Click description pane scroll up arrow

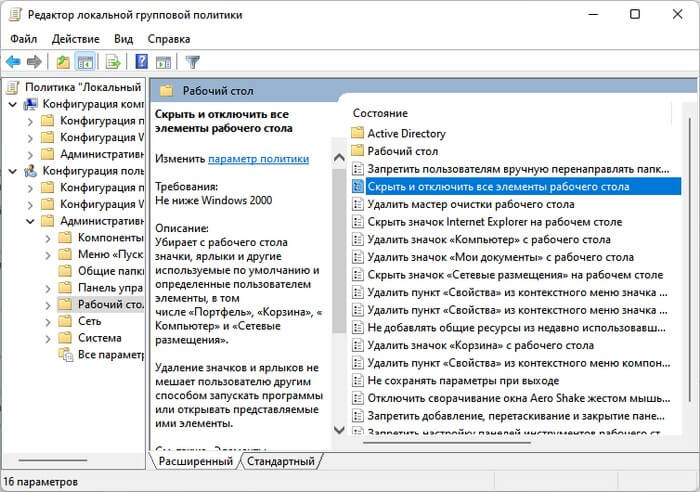pos(339,158)
